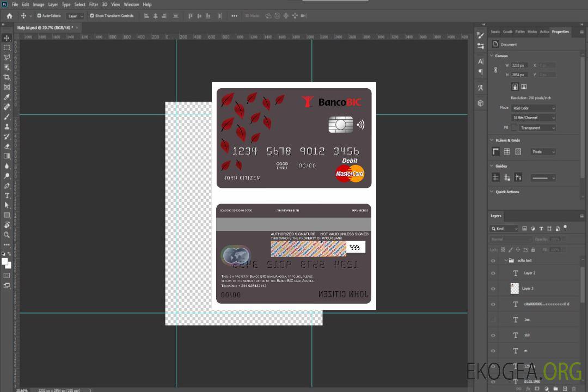Select the Gradient tool
Image resolution: width=588 pixels, height=392 pixels.
(7, 156)
